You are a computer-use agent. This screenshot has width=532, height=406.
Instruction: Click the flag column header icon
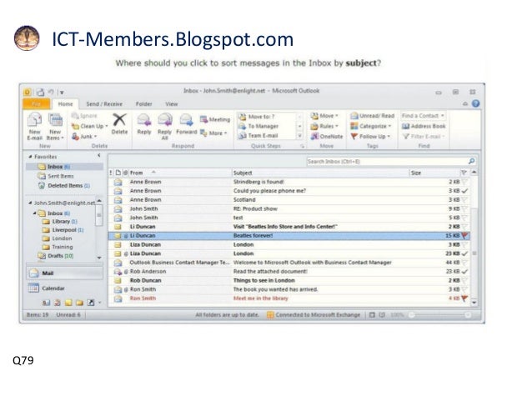[x=464, y=173]
